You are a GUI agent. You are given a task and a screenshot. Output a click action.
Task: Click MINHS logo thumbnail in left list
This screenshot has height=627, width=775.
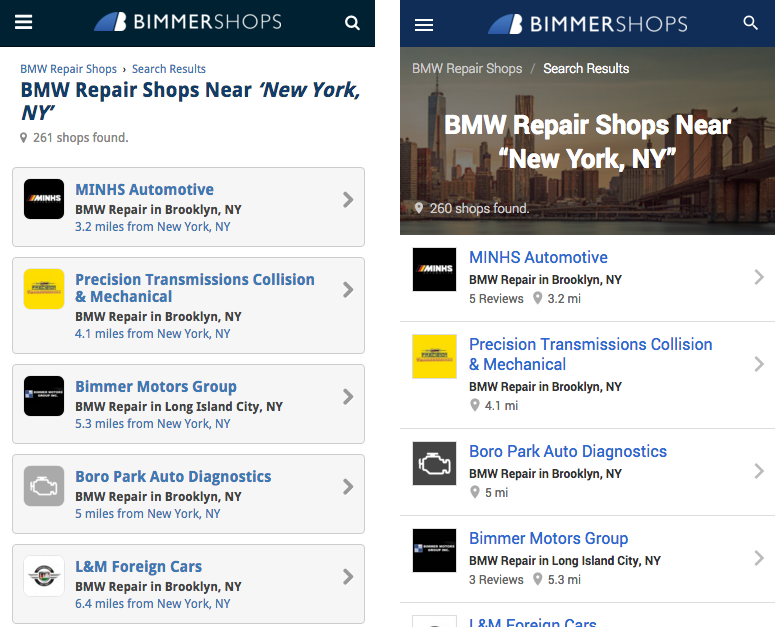[x=44, y=199]
